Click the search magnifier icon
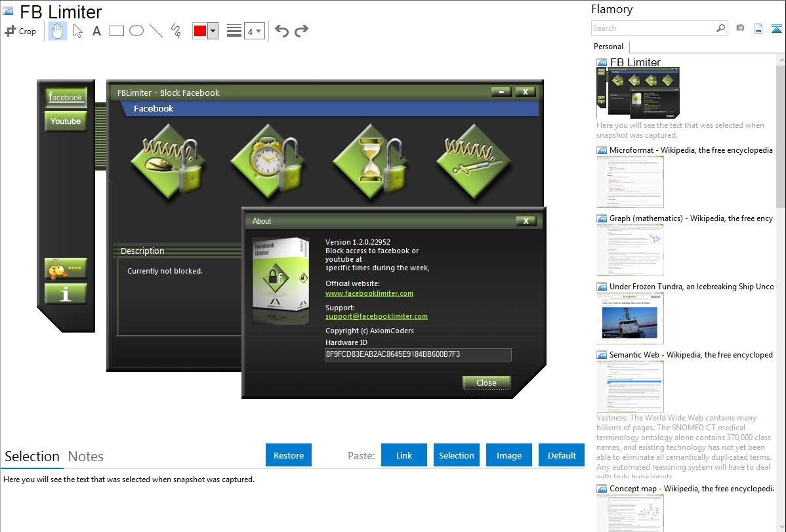This screenshot has height=532, width=786. (x=721, y=28)
